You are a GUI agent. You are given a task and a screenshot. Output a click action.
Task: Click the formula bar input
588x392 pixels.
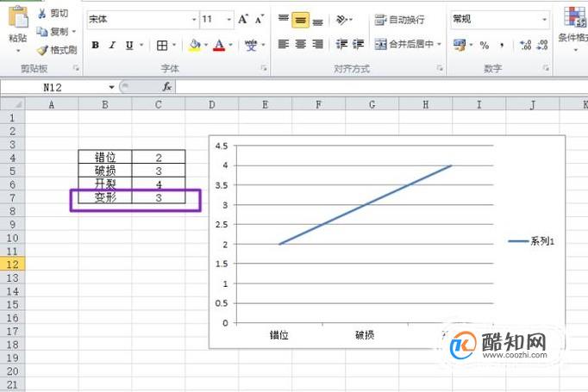pyautogui.click(x=382, y=87)
